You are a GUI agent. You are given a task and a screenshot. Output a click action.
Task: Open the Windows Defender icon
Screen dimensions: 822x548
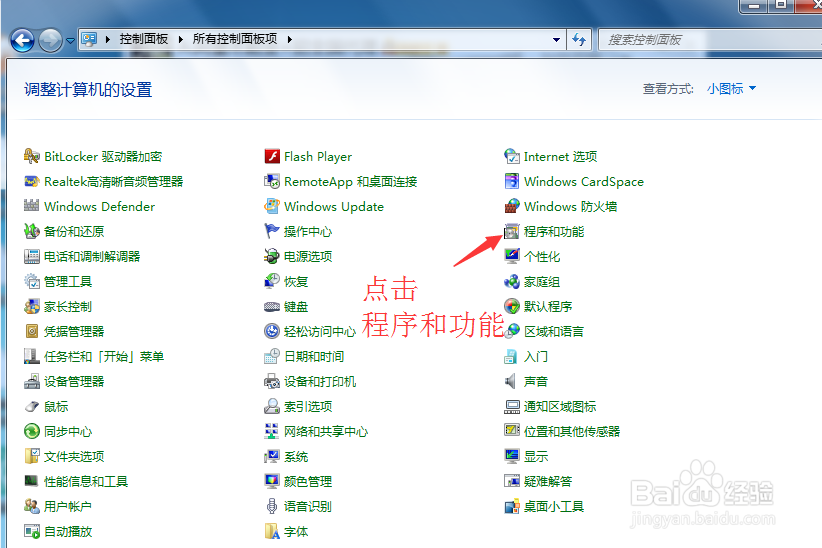32,206
